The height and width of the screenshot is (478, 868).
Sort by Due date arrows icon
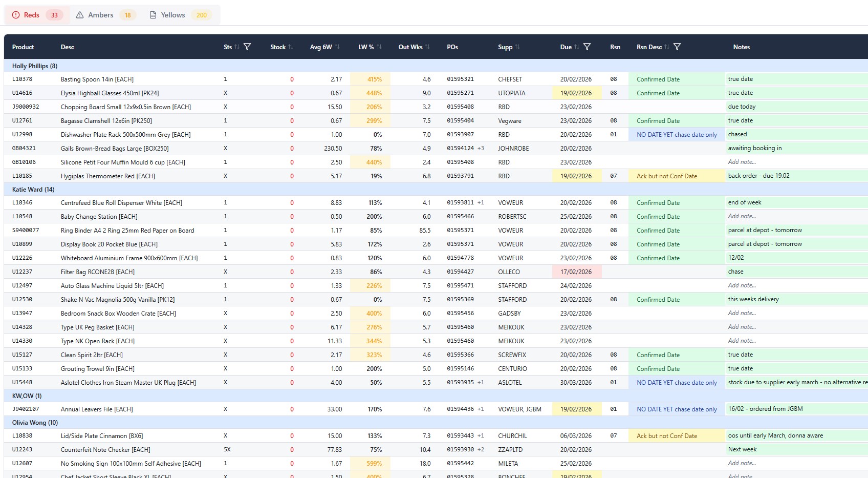click(577, 47)
